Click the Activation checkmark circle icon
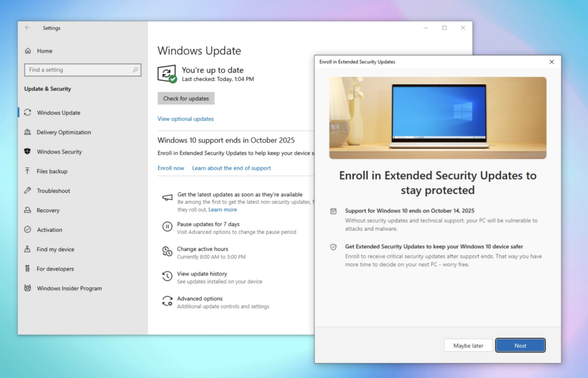This screenshot has height=378, width=588. [28, 229]
